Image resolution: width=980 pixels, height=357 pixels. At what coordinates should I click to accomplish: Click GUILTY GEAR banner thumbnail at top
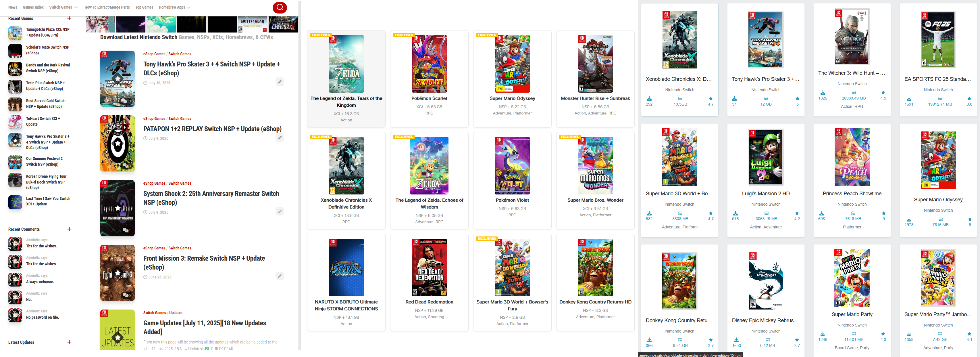[x=252, y=24]
